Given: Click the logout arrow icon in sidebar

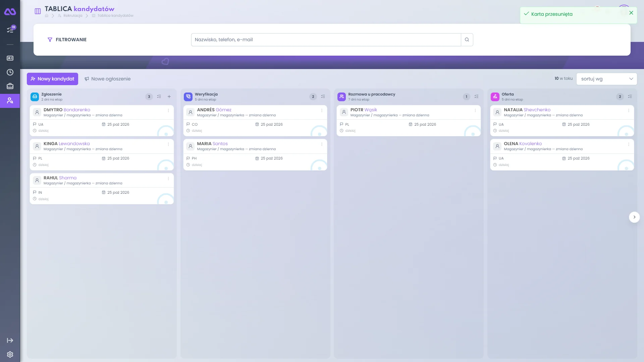Looking at the screenshot, I should (10, 341).
